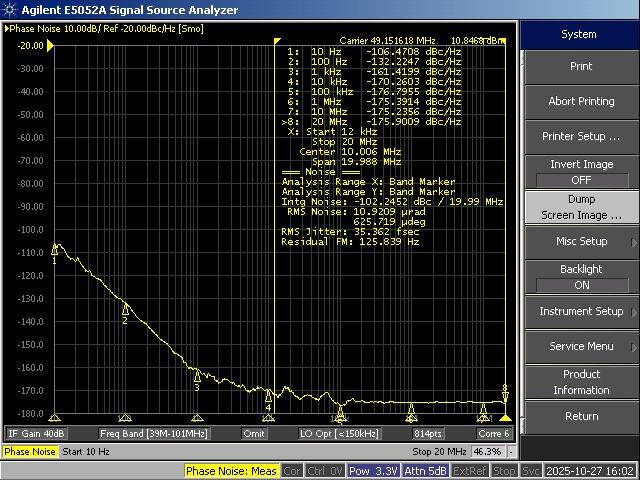Expand the Misc Setup submenu

[x=581, y=241]
